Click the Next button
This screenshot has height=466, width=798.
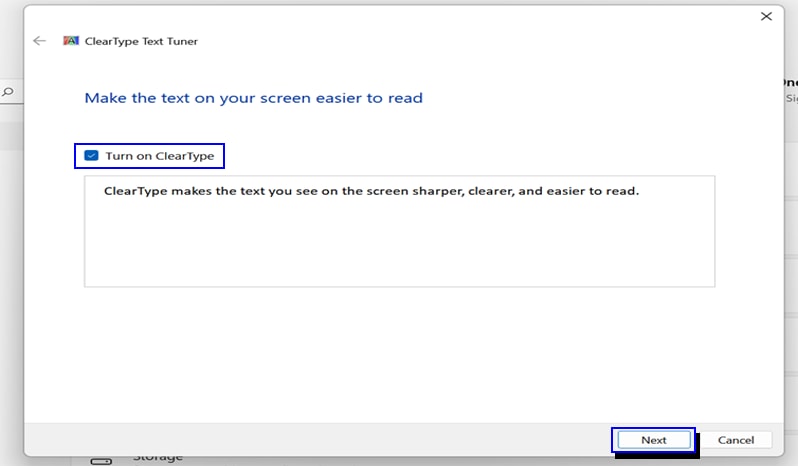pyautogui.click(x=653, y=440)
